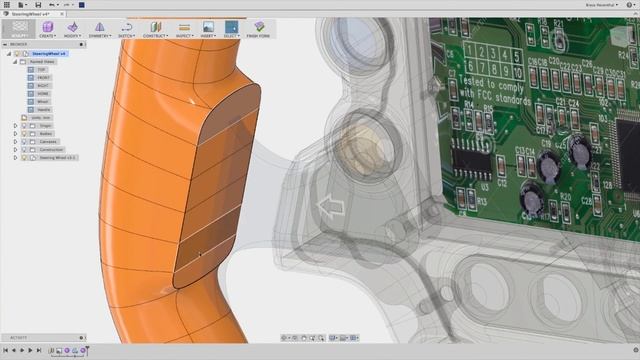
Task: Expand the Construction folder
Action: click(x=16, y=149)
